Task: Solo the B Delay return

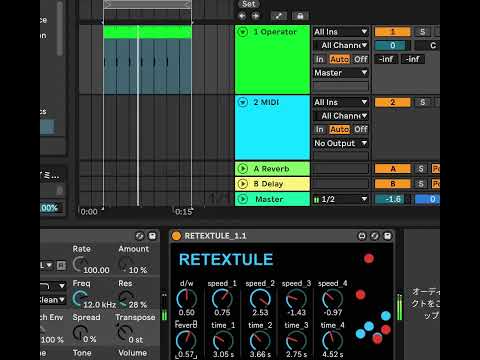Action: pos(421,184)
